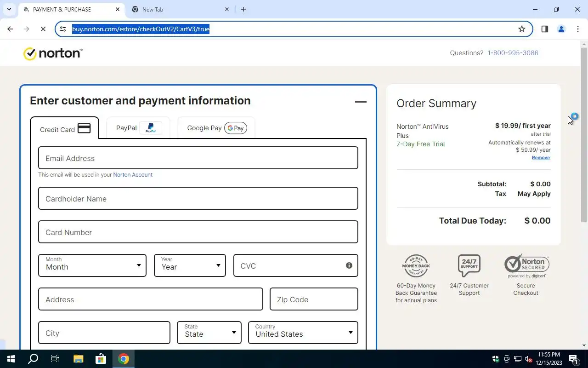Open the tab search dropdown
The width and height of the screenshot is (588, 368).
click(x=9, y=9)
